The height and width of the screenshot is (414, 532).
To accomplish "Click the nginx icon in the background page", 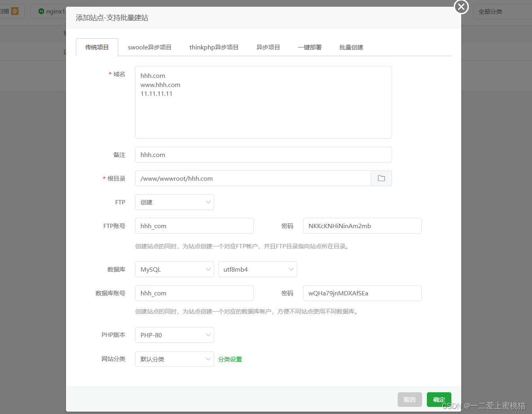I will 41,11.
